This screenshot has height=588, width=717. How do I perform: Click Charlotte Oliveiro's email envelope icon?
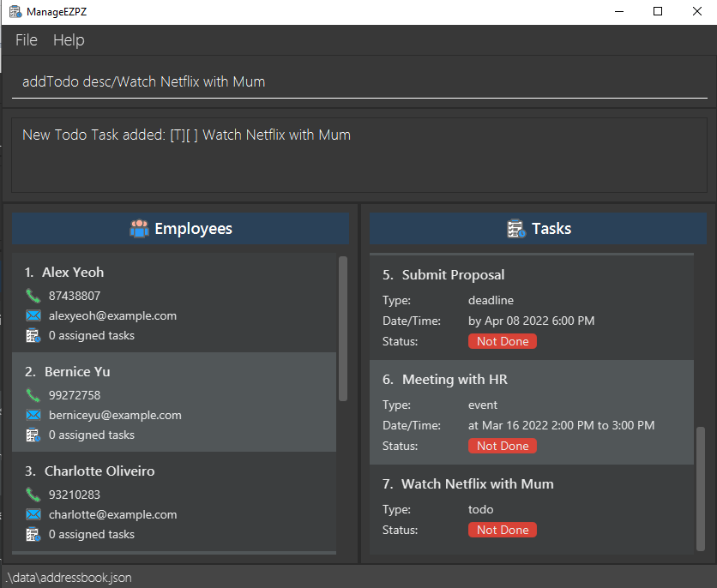pyautogui.click(x=33, y=514)
